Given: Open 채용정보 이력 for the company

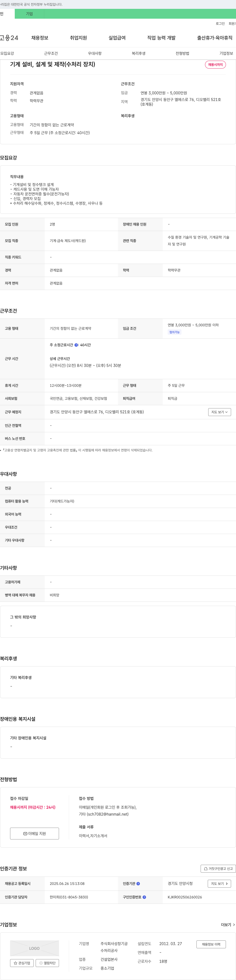Looking at the screenshot, I should 211,944.
